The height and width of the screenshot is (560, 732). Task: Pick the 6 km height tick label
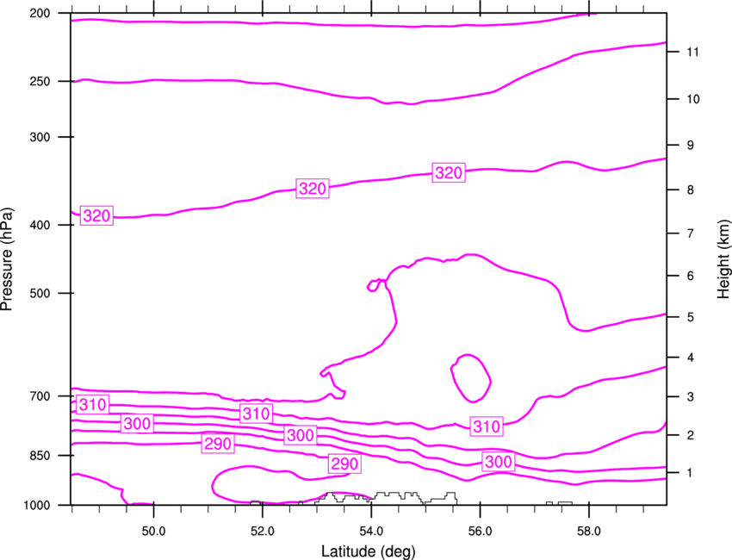(691, 276)
